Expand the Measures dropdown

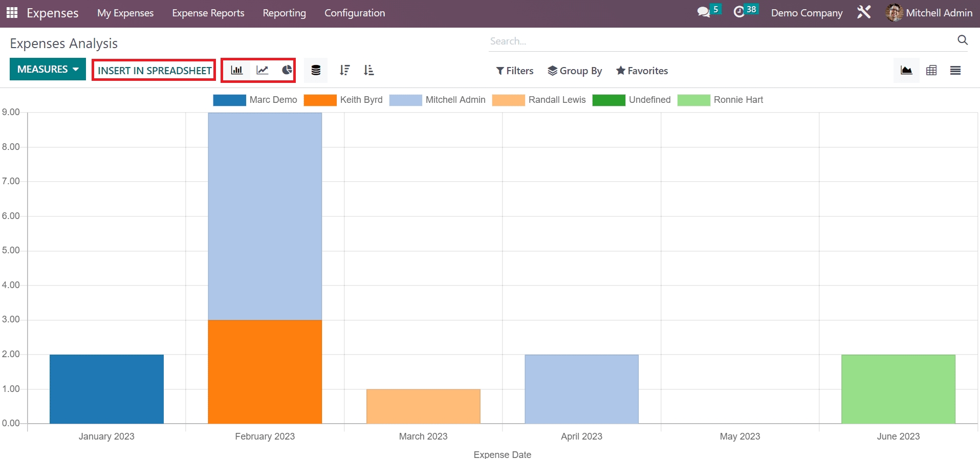point(48,69)
